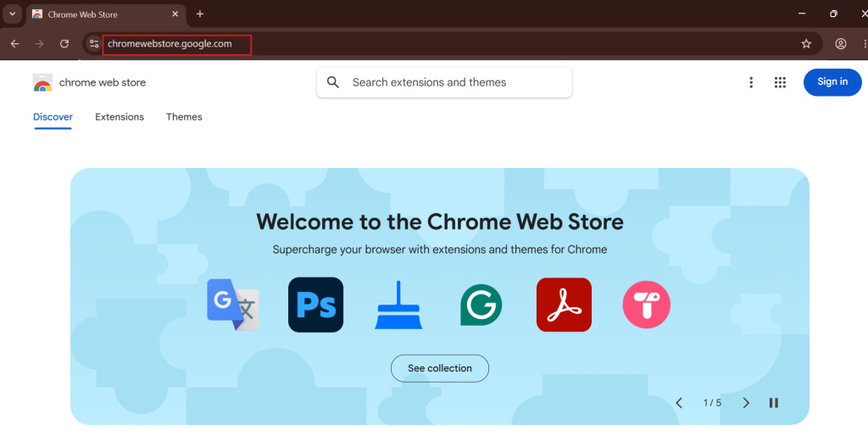Switch to the Themes tab
The image size is (868, 448).
click(x=184, y=117)
